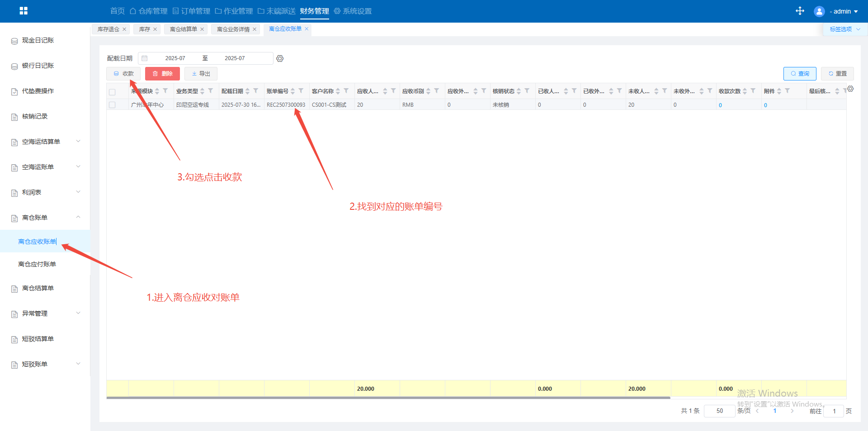Switch to the 离仓结算单 tab
This screenshot has height=431, width=868.
183,29
